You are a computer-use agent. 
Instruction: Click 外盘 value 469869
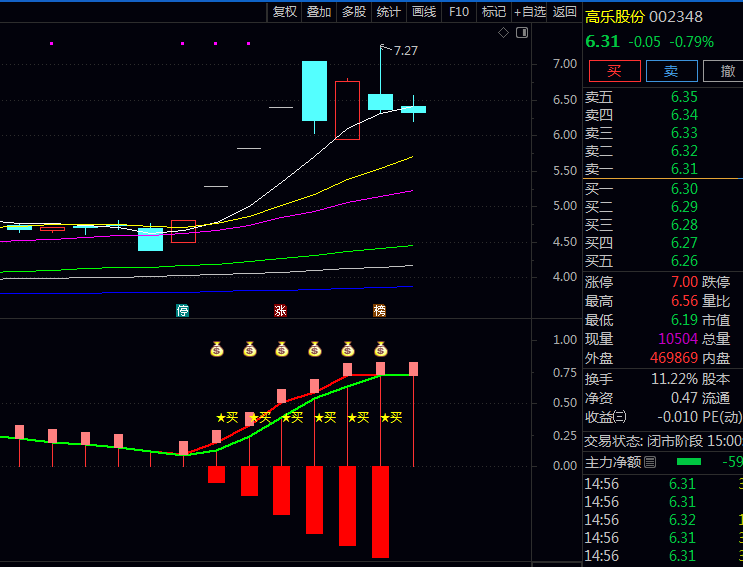674,358
